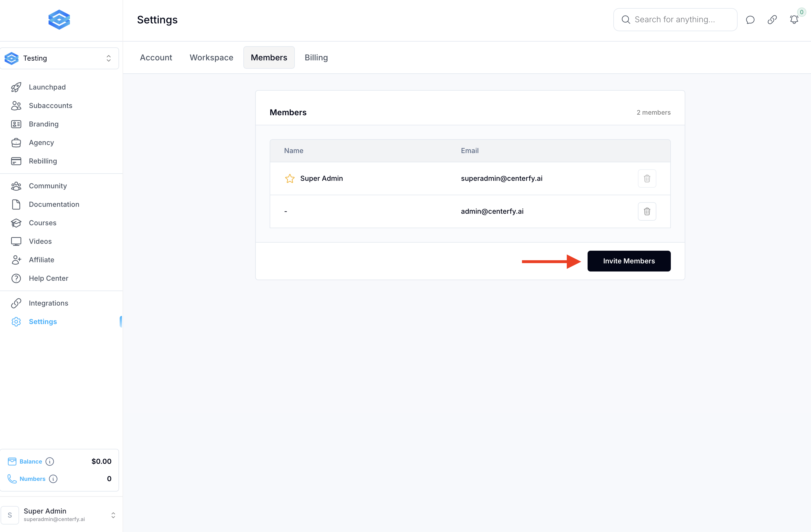The height and width of the screenshot is (532, 811).
Task: Click the star icon beside Super Admin
Action: (290, 178)
